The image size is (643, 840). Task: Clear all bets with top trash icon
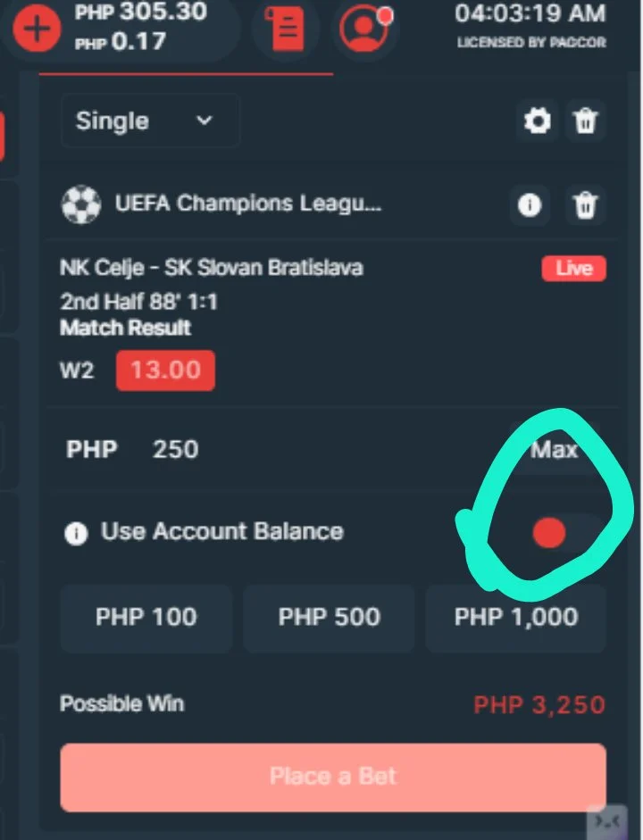[586, 121]
